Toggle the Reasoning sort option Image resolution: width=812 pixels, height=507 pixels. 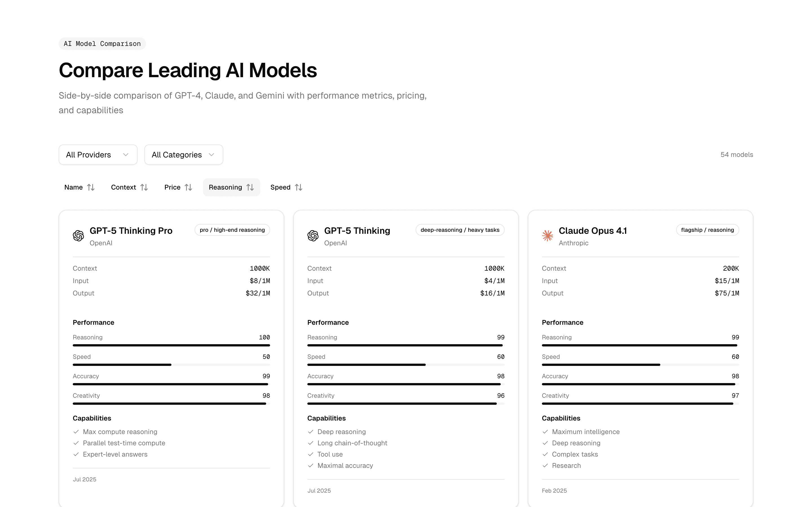pos(231,187)
